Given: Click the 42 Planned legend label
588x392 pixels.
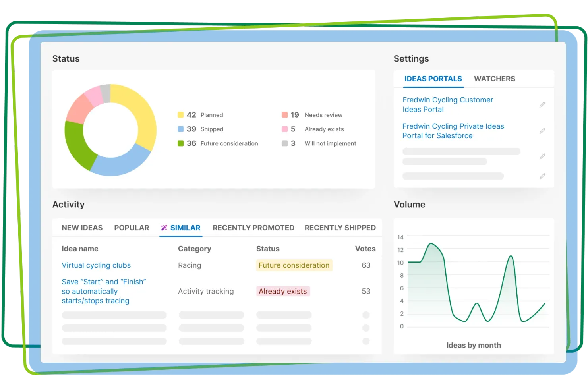Looking at the screenshot, I should [x=205, y=115].
